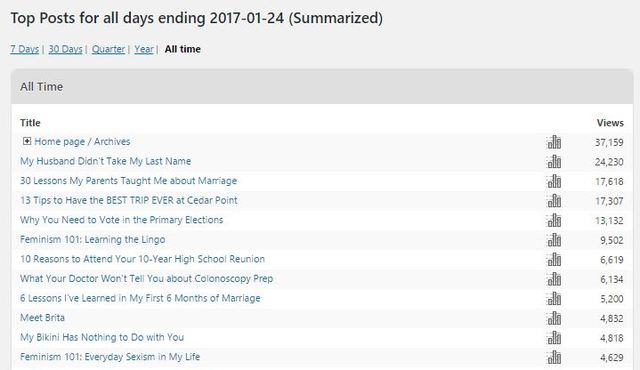View stats chart for Feminism 101: Learning the Lingo

pos(554,240)
